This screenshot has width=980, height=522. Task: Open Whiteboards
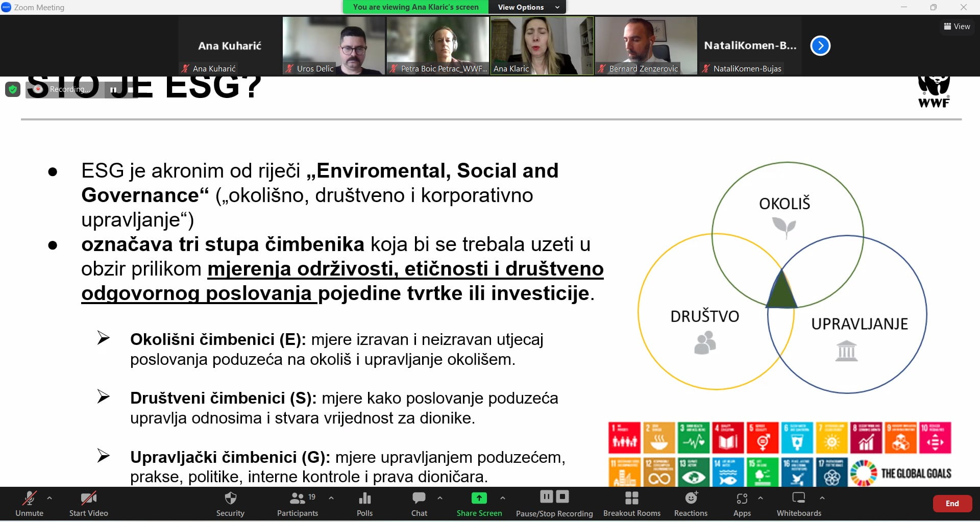coord(799,503)
